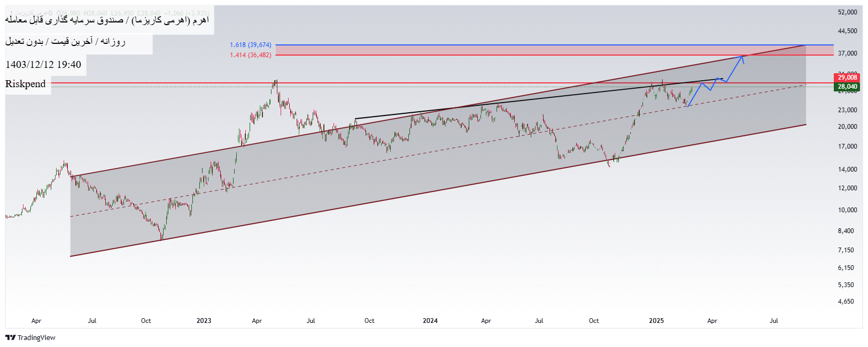The height and width of the screenshot is (347, 868).
Task: Click the 17,000 price axis label
Action: (847, 146)
